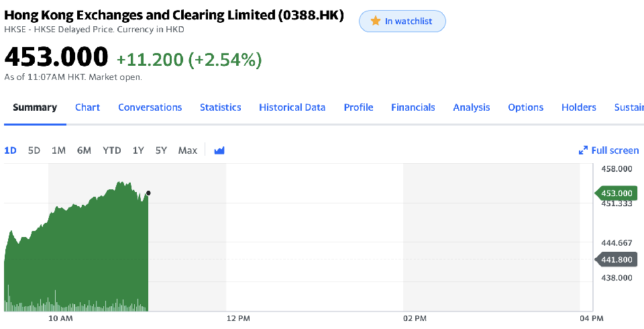This screenshot has height=329, width=644.
Task: Open the Historical Data tab
Action: point(292,107)
